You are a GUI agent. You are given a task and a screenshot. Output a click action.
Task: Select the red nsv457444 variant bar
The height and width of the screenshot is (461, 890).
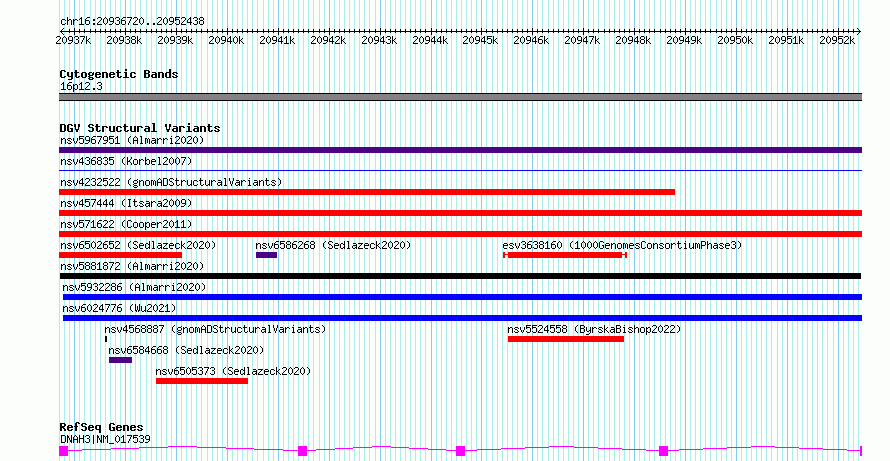pyautogui.click(x=460, y=213)
